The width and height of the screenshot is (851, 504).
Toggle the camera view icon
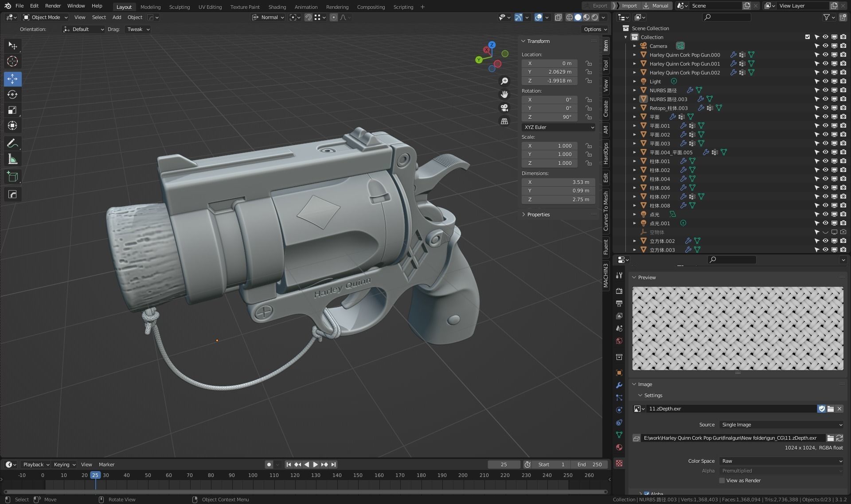(x=504, y=108)
